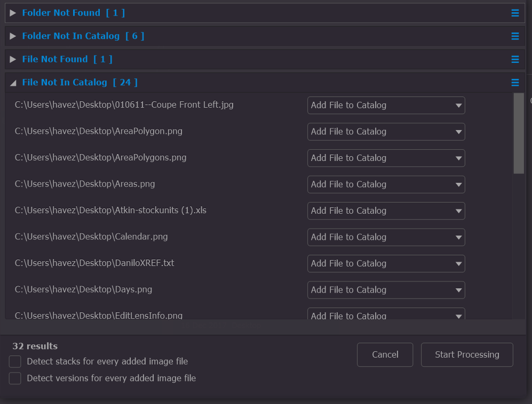Expand the Folder Not In Catalog section

click(13, 36)
